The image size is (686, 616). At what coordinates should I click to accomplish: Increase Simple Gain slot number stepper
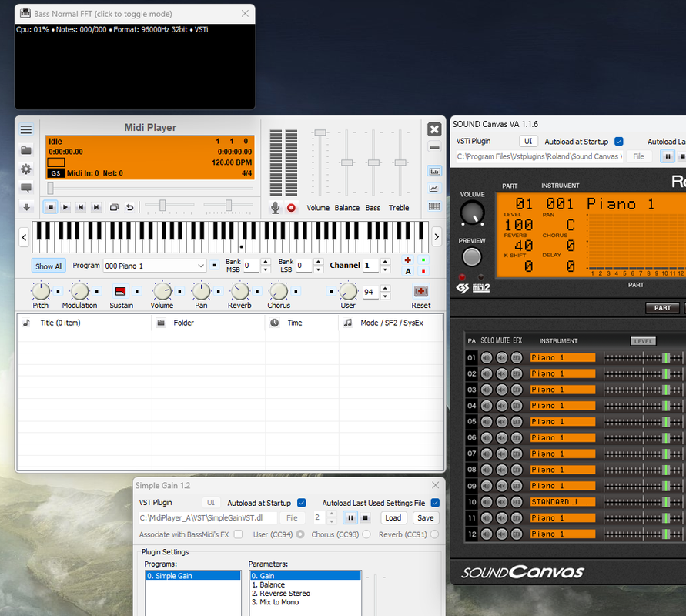click(332, 514)
